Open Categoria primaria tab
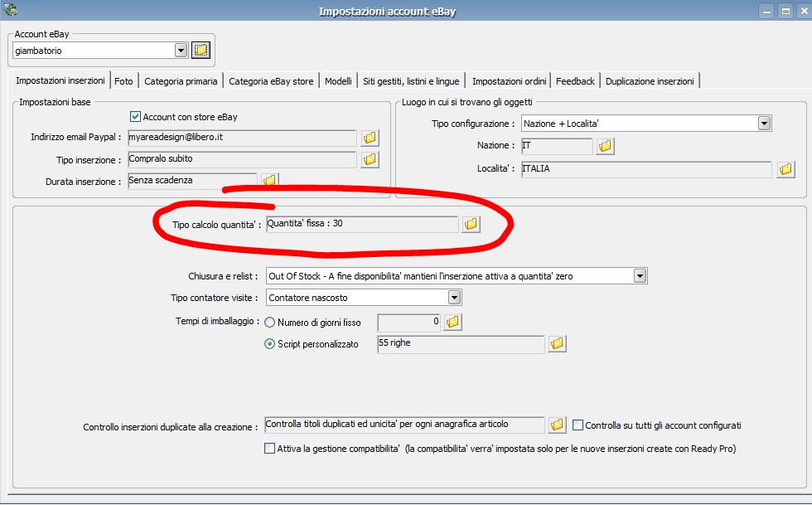Image resolution: width=812 pixels, height=505 pixels. 181,81
